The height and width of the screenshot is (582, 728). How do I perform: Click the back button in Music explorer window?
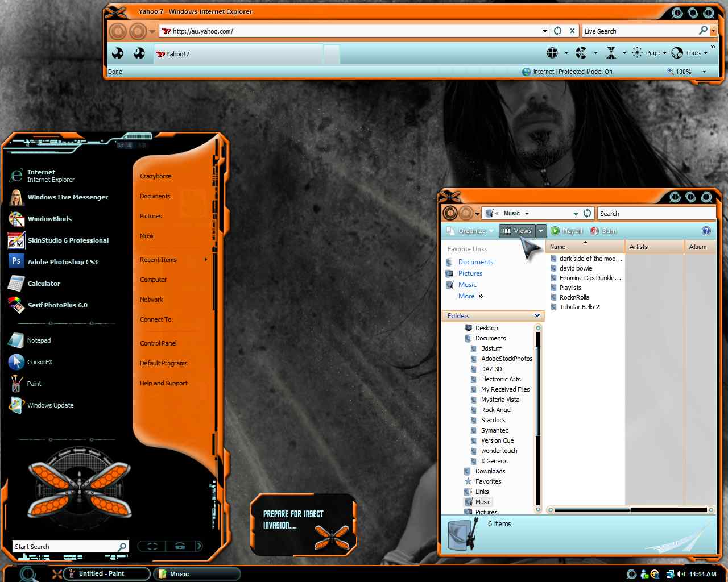[x=450, y=213]
